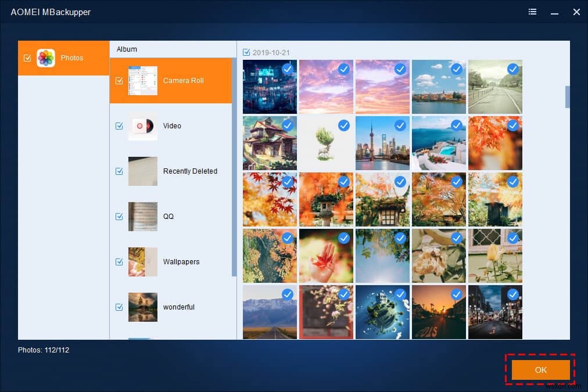The image size is (588, 392).
Task: Uncheck the Wallpapers album checkbox
Action: 120,262
